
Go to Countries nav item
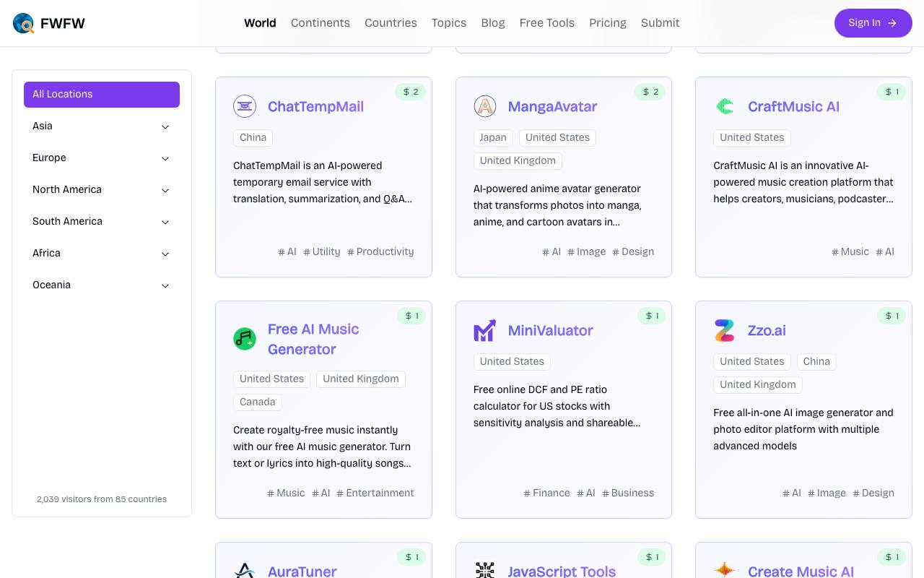point(391,23)
